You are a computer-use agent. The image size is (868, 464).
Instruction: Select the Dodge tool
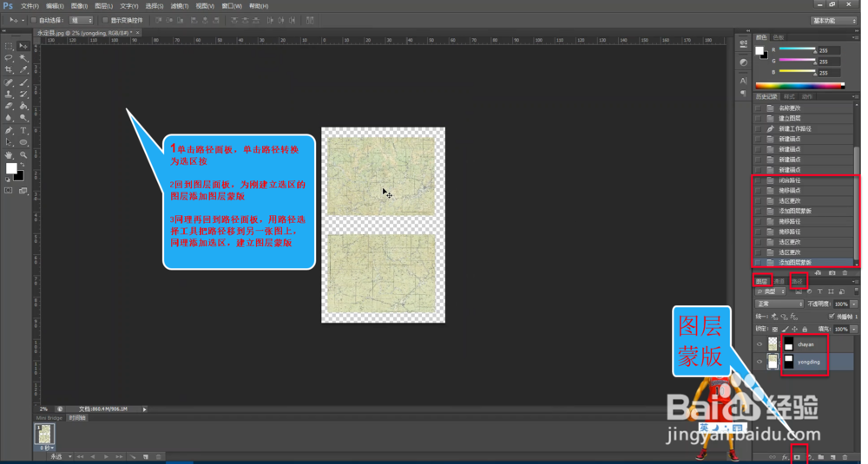(23, 118)
